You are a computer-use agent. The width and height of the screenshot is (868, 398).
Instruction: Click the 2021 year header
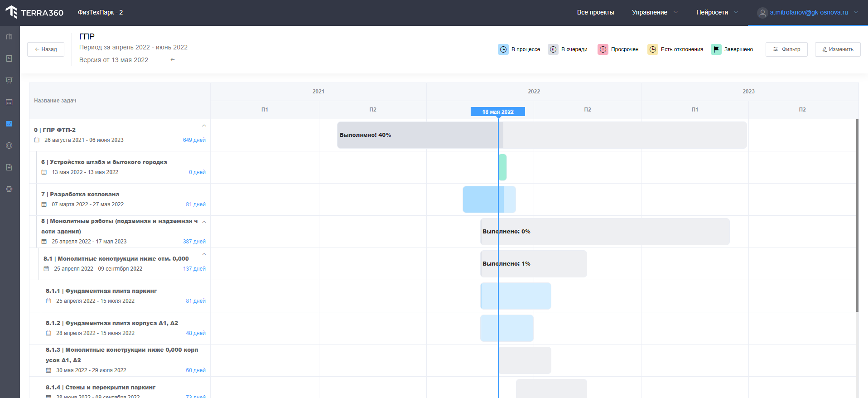click(318, 92)
